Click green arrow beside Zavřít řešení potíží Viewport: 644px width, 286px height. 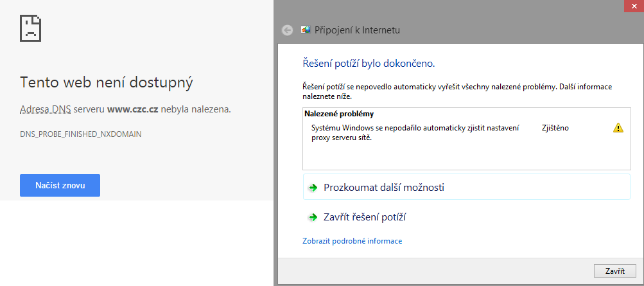point(313,218)
